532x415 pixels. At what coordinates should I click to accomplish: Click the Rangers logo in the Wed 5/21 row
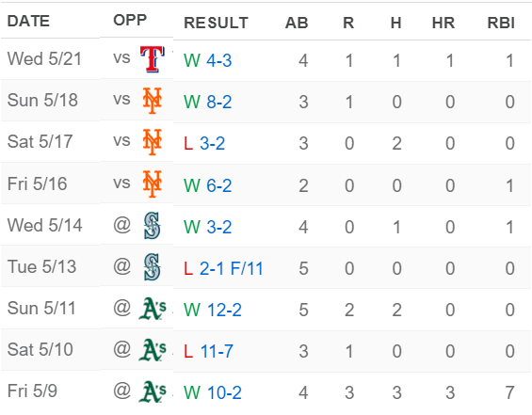point(153,59)
